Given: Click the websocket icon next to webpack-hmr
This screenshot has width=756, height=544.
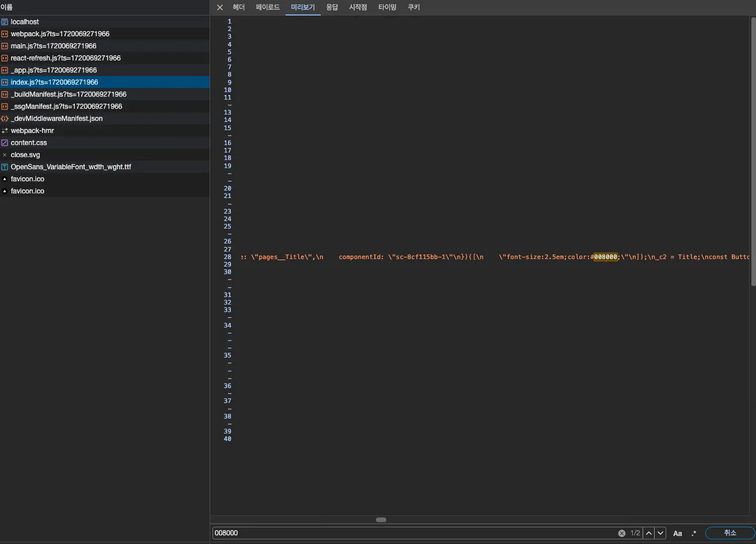Looking at the screenshot, I should click(5, 131).
